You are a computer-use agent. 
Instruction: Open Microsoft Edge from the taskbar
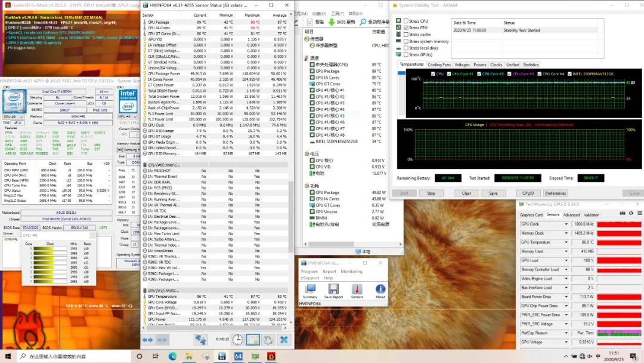pos(173,356)
